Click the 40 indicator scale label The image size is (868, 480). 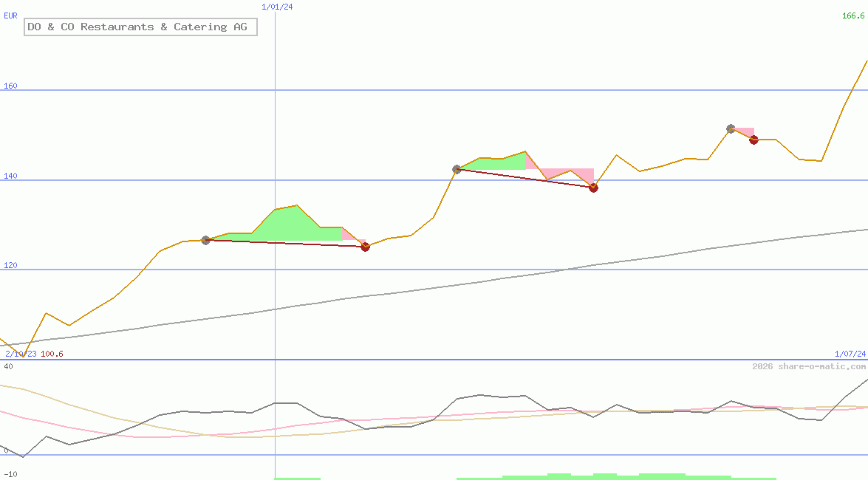pos(8,366)
